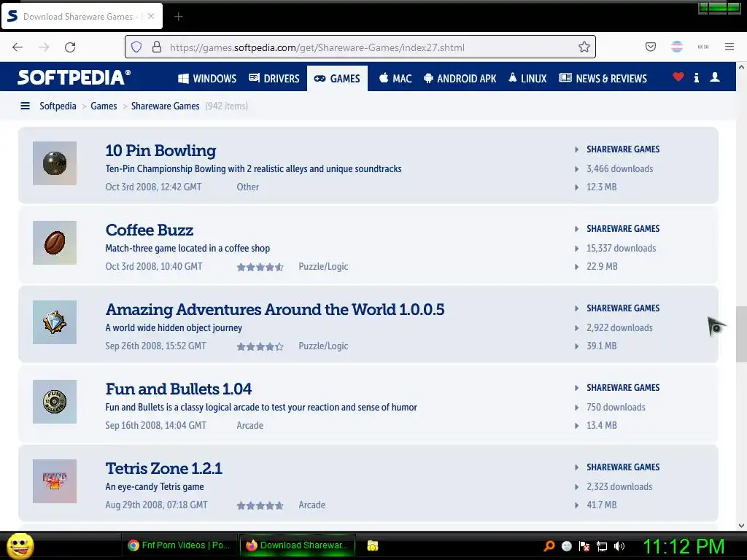Click the page scrollbar thumb
This screenshot has height=560, width=747.
(x=741, y=334)
